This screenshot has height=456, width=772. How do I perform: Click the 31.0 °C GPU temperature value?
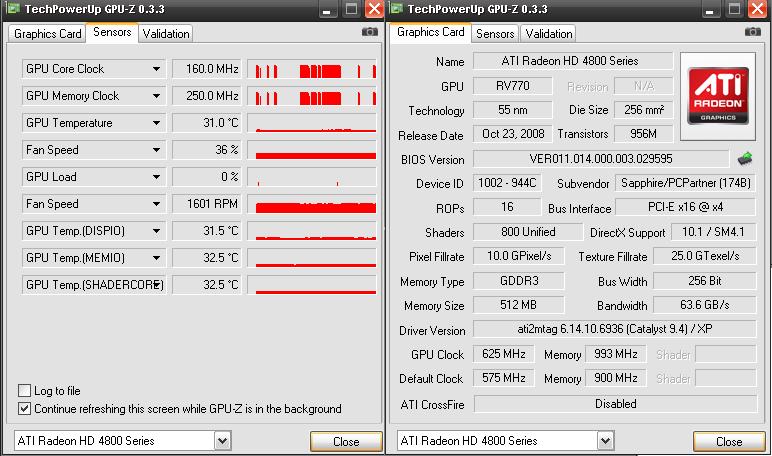click(x=207, y=123)
